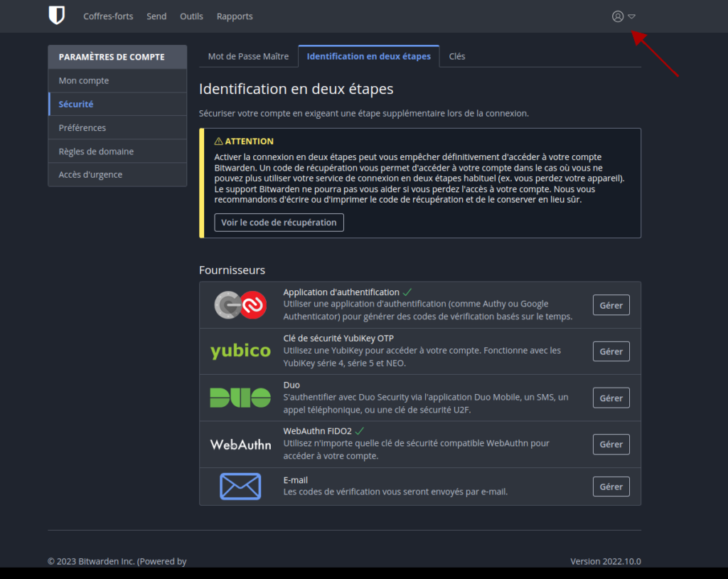Click Gérer for Application d'authentification
The image size is (728, 579).
click(x=611, y=305)
